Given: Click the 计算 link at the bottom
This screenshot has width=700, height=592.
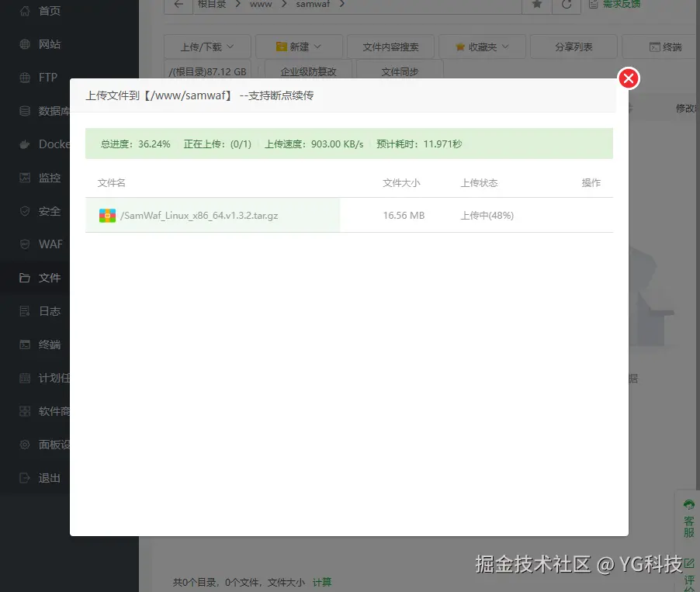Looking at the screenshot, I should pyautogui.click(x=322, y=582).
